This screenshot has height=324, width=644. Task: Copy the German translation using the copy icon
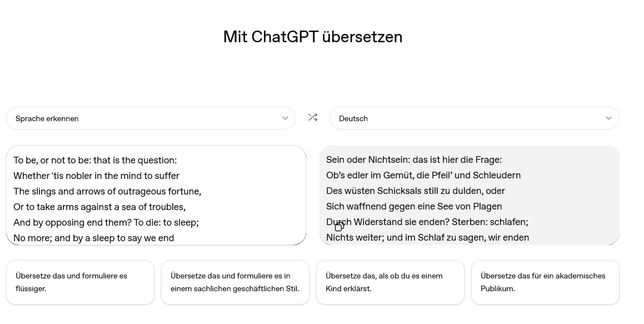coord(340,226)
